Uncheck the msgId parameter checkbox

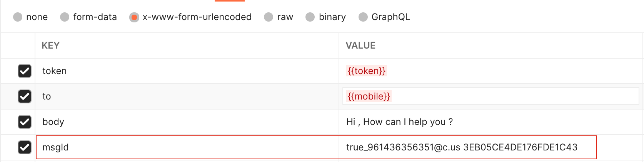click(x=25, y=147)
